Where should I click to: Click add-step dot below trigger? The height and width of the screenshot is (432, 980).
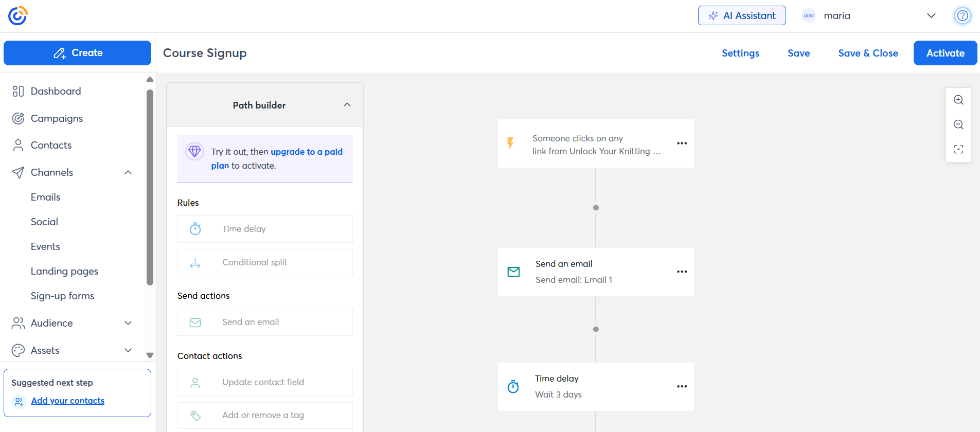tap(596, 208)
